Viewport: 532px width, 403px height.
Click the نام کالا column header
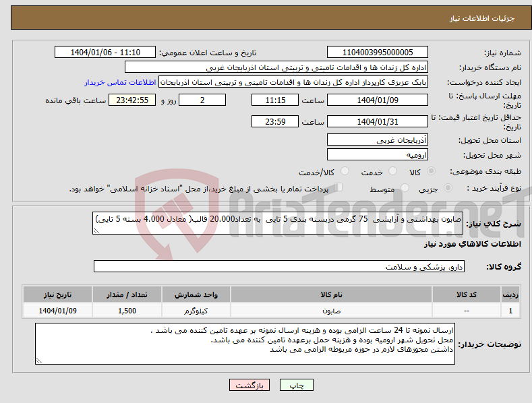[x=331, y=294]
